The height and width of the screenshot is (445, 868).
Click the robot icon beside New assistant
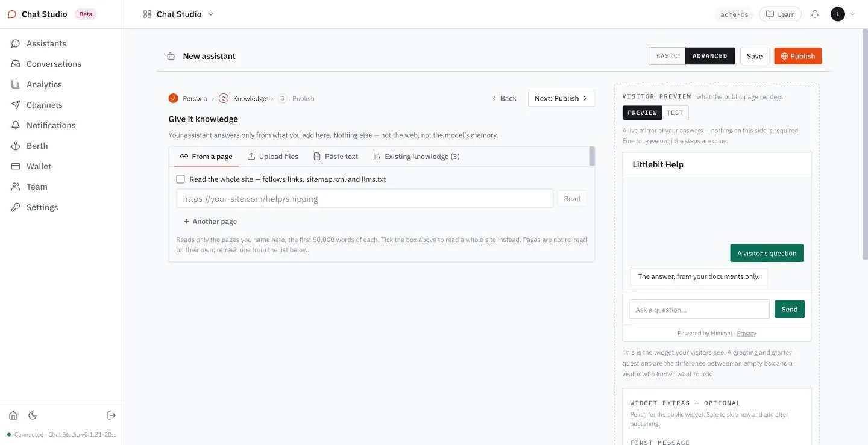pos(171,56)
